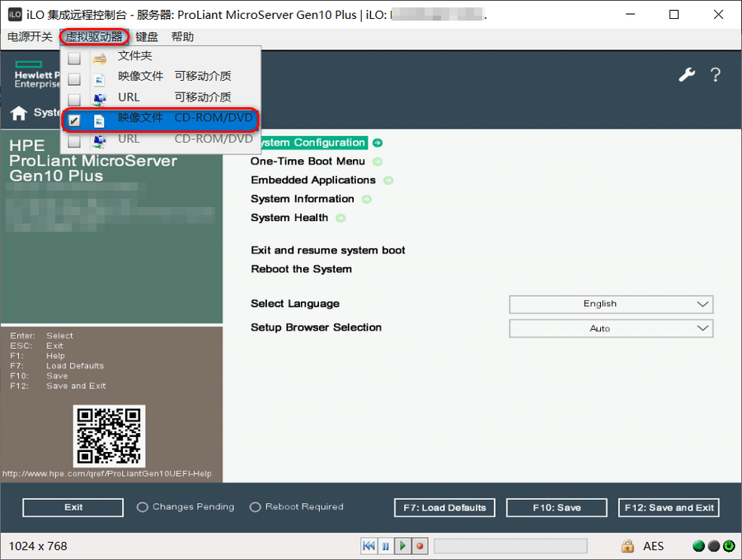Viewport: 742px width, 560px height.
Task: Open the 键盘 (Keyboard) menu
Action: pyautogui.click(x=147, y=37)
